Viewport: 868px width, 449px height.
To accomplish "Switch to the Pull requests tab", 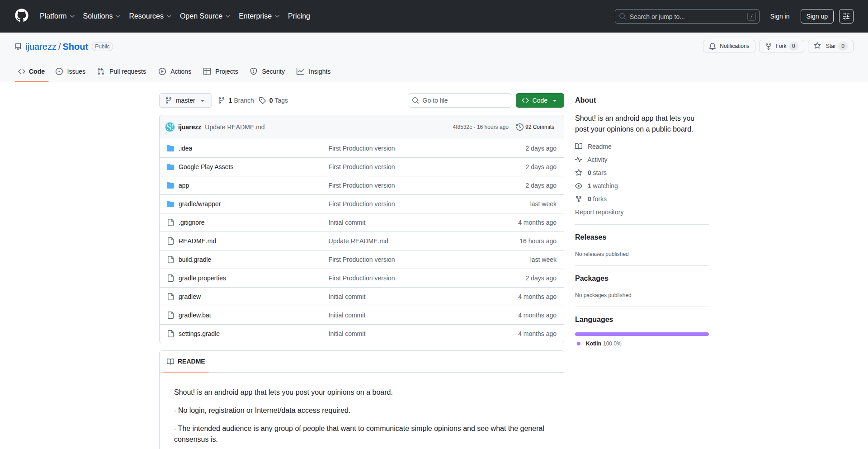I will click(122, 71).
